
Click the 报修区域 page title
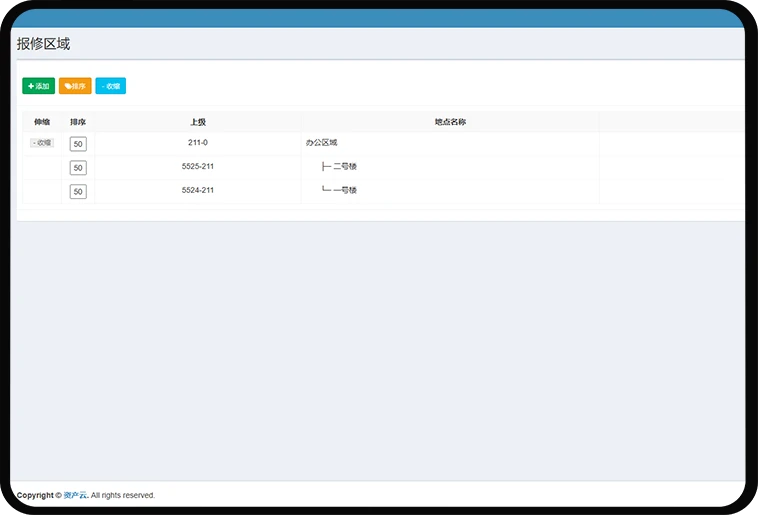pos(43,44)
